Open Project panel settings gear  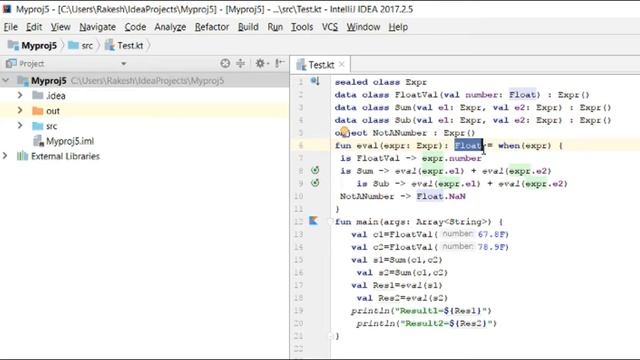point(260,63)
